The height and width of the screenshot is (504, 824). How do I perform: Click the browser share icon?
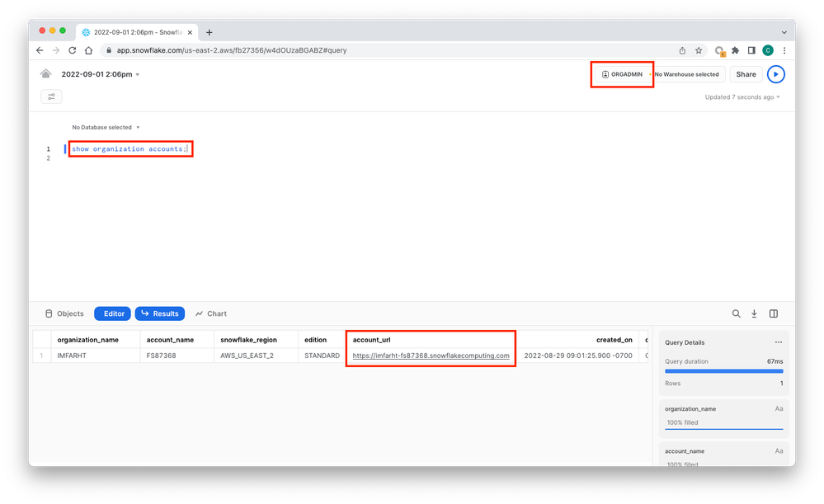[682, 50]
